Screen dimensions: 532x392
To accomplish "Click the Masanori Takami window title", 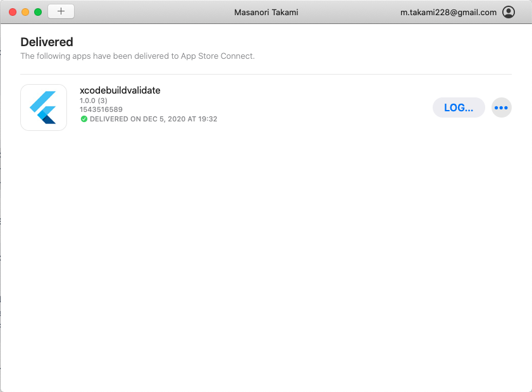I will coord(266,12).
